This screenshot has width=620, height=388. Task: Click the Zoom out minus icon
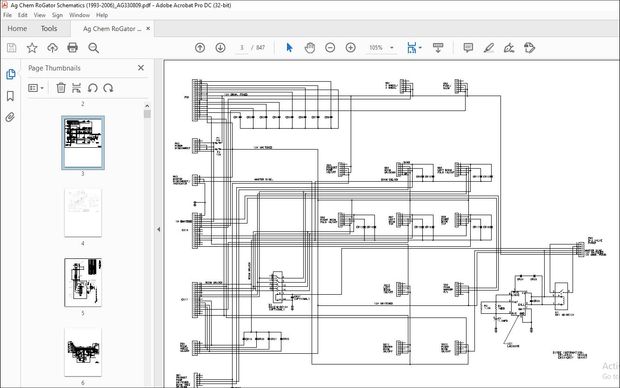(330, 48)
